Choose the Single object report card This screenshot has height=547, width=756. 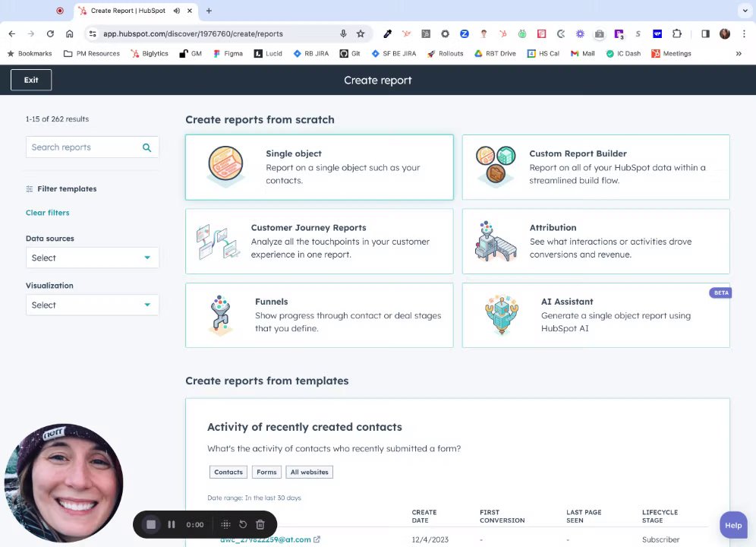pyautogui.click(x=320, y=167)
